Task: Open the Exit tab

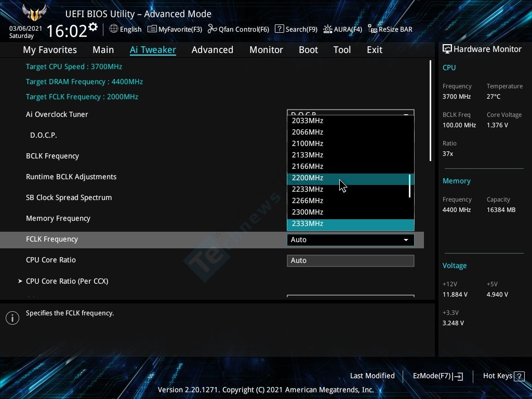Action: click(375, 50)
